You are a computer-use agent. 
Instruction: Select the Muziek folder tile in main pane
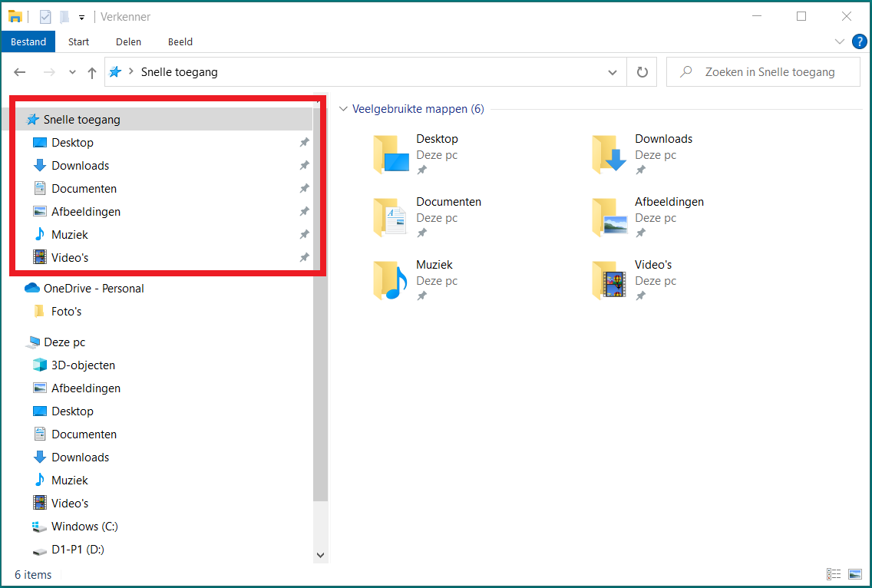point(416,280)
